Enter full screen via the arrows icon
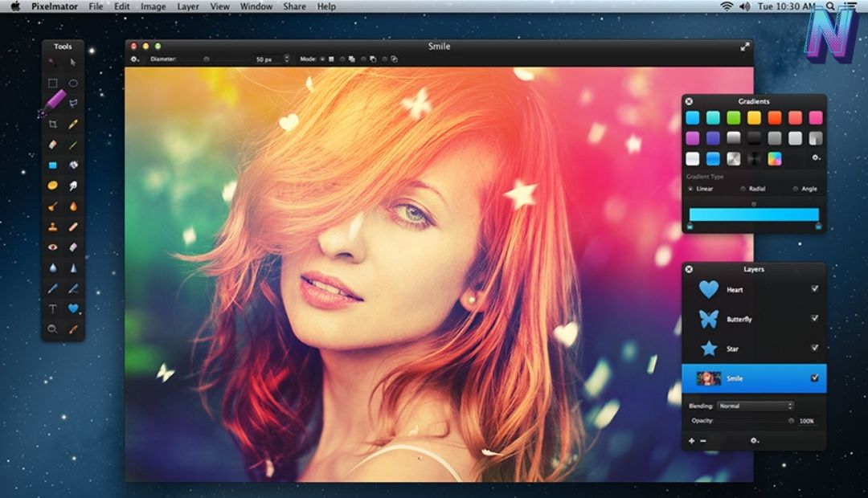 point(744,47)
